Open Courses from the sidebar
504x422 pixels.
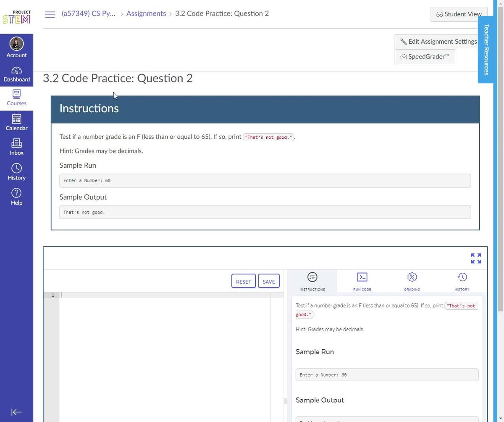point(16,98)
